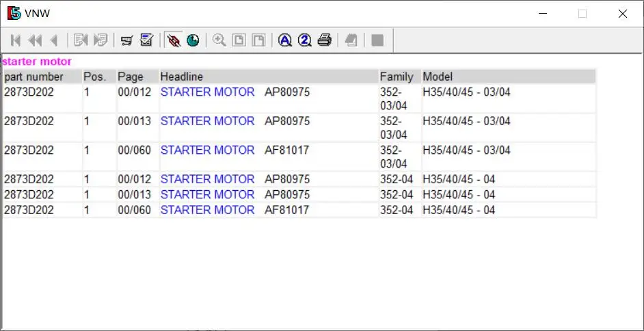Click the circled letter A icon
Image resolution: width=644 pixels, height=331 pixels.
pyautogui.click(x=285, y=40)
